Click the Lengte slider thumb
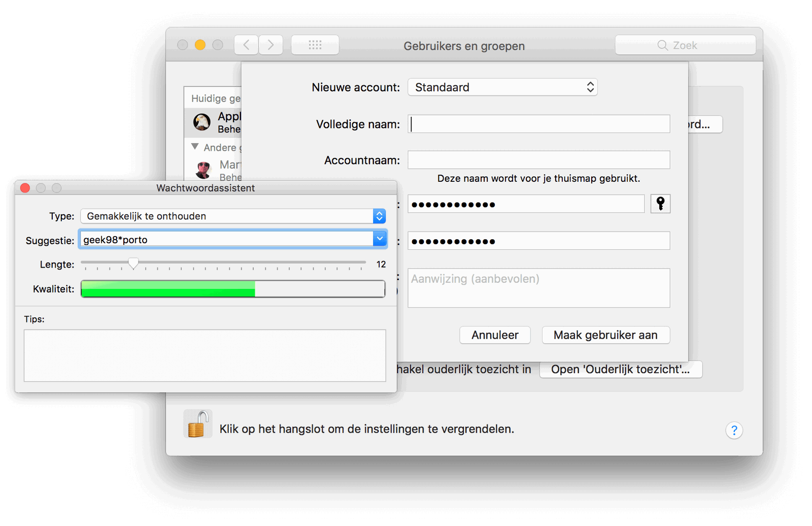 (133, 263)
